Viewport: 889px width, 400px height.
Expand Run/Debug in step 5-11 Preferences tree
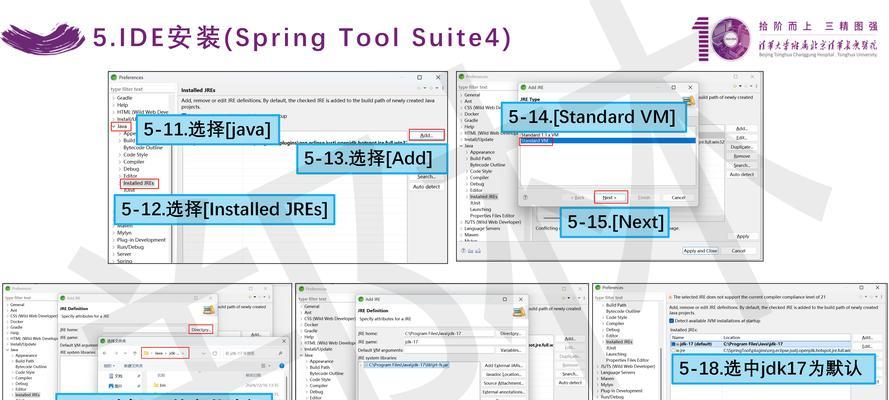[x=113, y=247]
